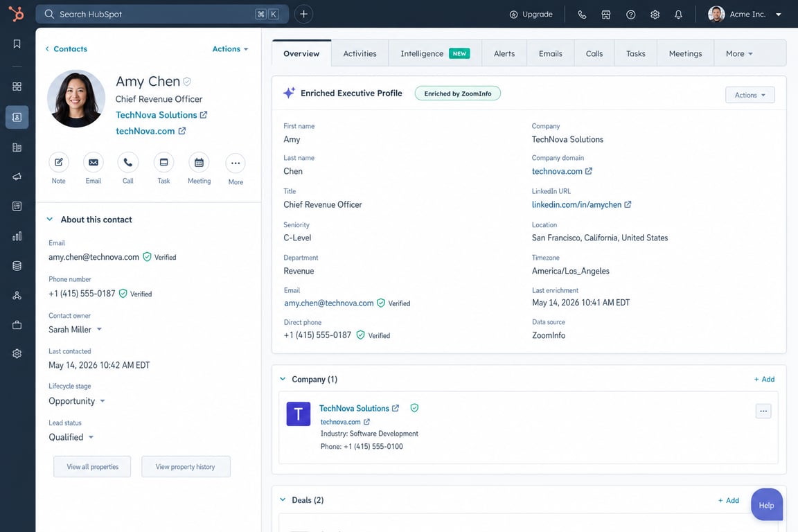The width and height of the screenshot is (798, 532).
Task: Open the HubSpot sprocket logo home
Action: [x=17, y=14]
